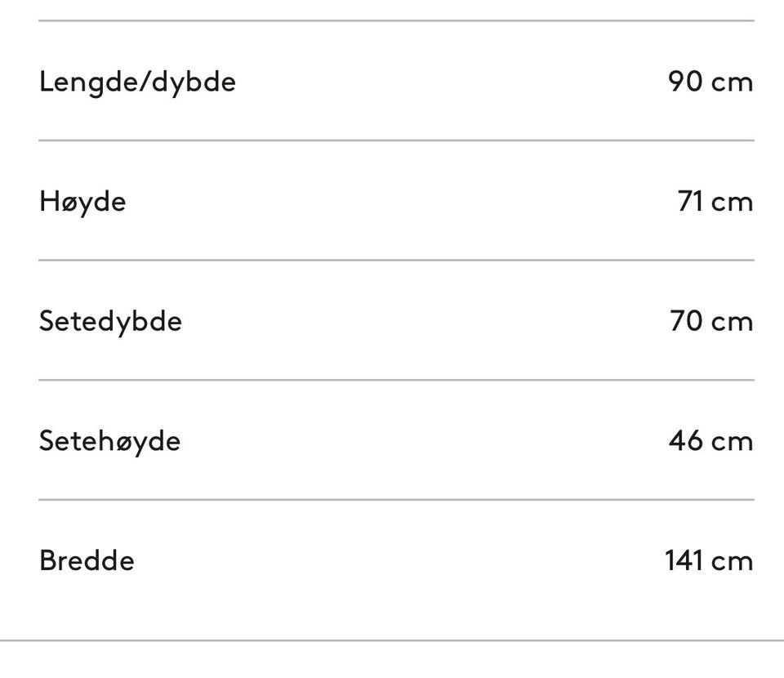784x678 pixels.
Task: Select the 71 cm height value
Action: click(x=715, y=202)
